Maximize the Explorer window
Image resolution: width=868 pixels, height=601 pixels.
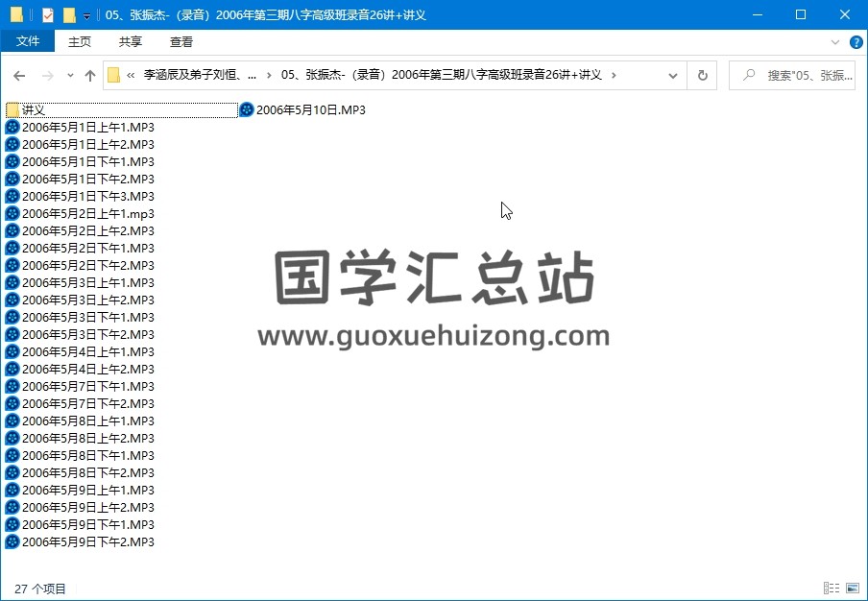coord(801,15)
